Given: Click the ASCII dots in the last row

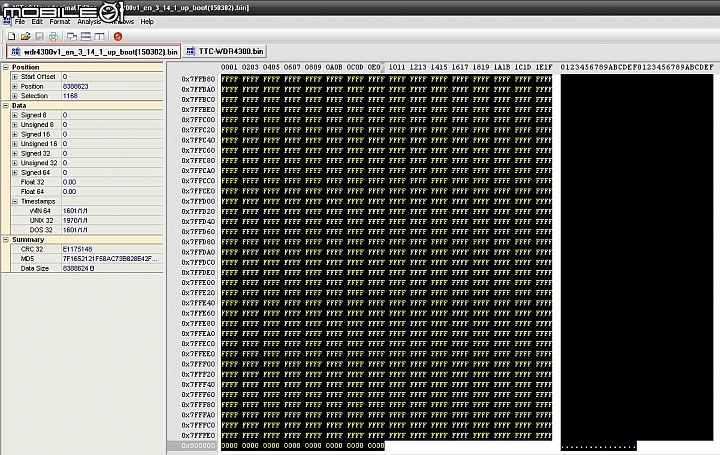Looking at the screenshot, I should click(598, 446).
